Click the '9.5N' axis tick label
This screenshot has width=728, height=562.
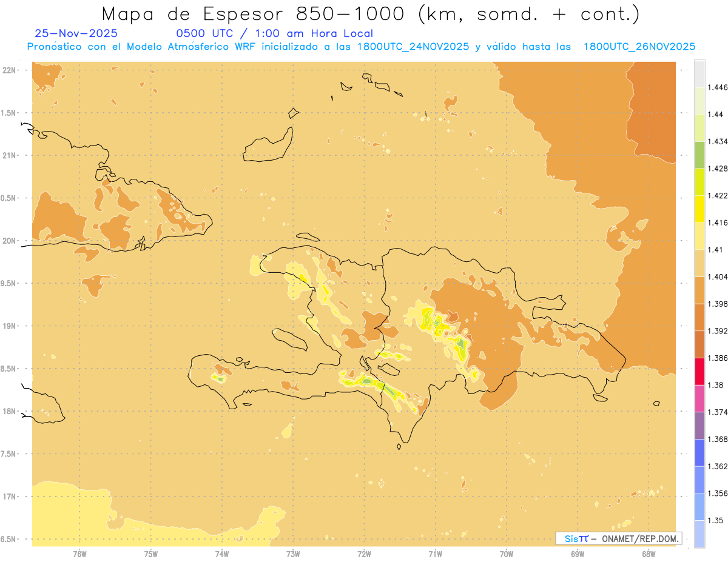click(x=9, y=283)
